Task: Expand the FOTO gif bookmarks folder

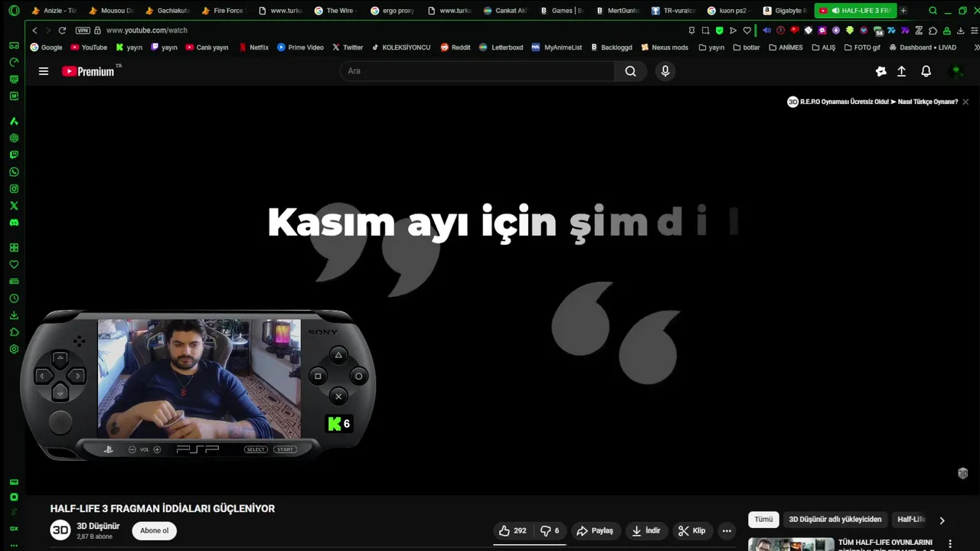Action: pyautogui.click(x=862, y=47)
